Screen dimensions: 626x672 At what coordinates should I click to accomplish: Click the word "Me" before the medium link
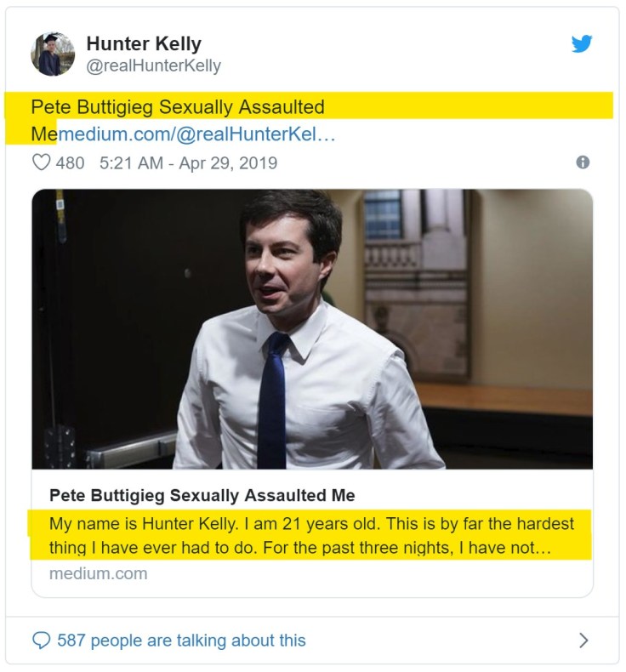tap(43, 134)
